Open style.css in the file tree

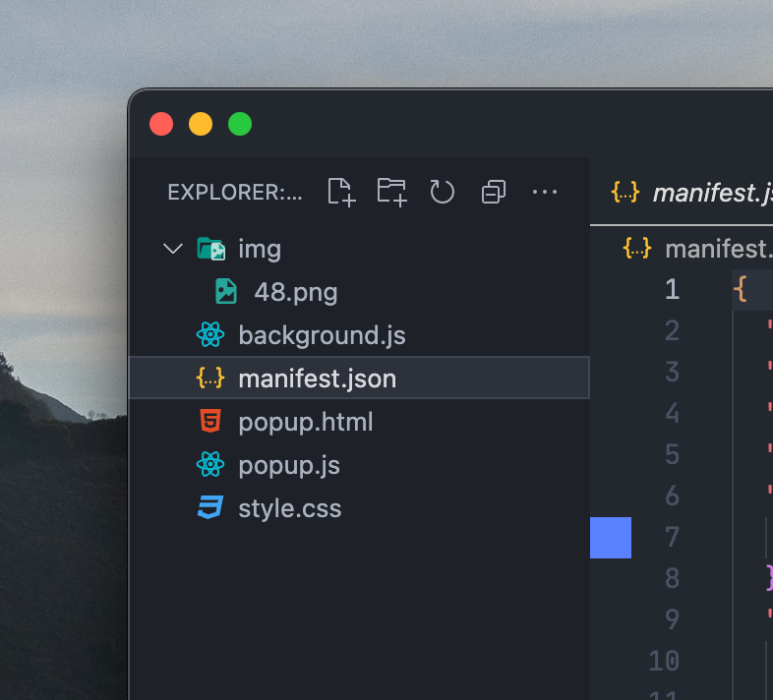(359, 508)
